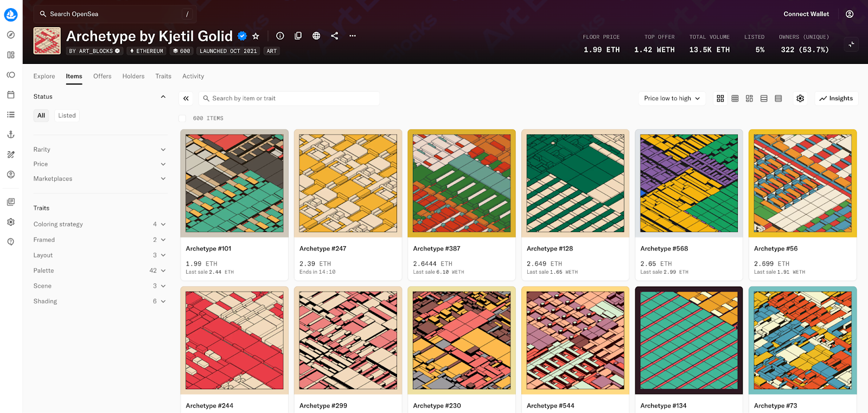Image resolution: width=868 pixels, height=413 pixels.
Task: Open the list icon in sidebar
Action: pyautogui.click(x=11, y=114)
